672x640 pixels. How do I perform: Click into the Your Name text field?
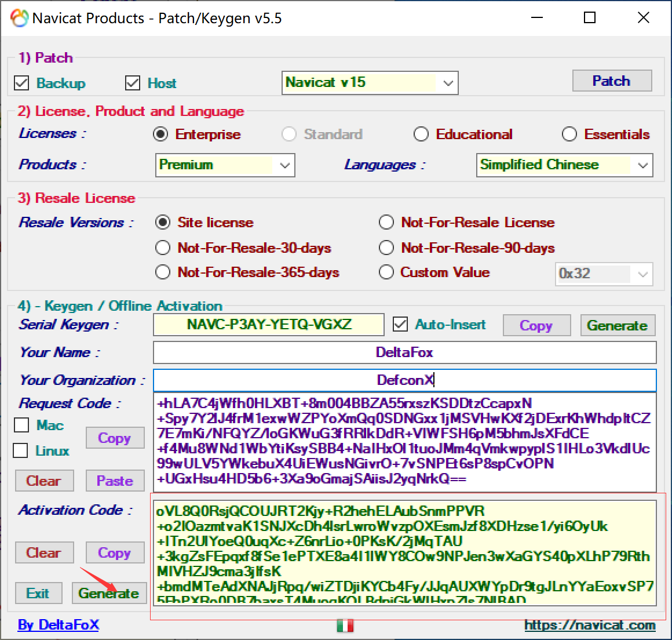pos(404,352)
